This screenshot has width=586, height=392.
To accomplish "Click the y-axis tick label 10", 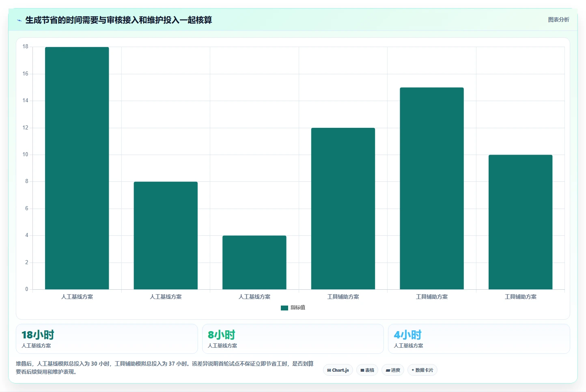I will pos(26,155).
